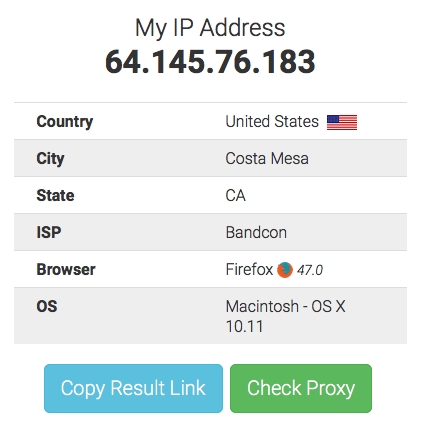Viewport: 421px width, 432px height.
Task: Click the City row label
Action: click(x=50, y=159)
